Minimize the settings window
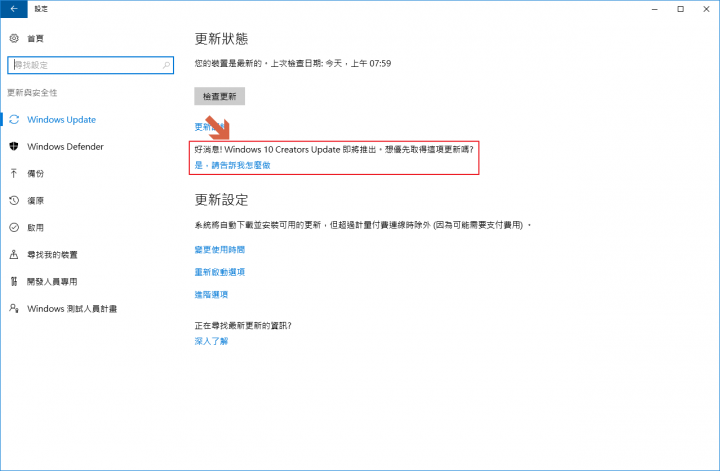 pos(655,9)
